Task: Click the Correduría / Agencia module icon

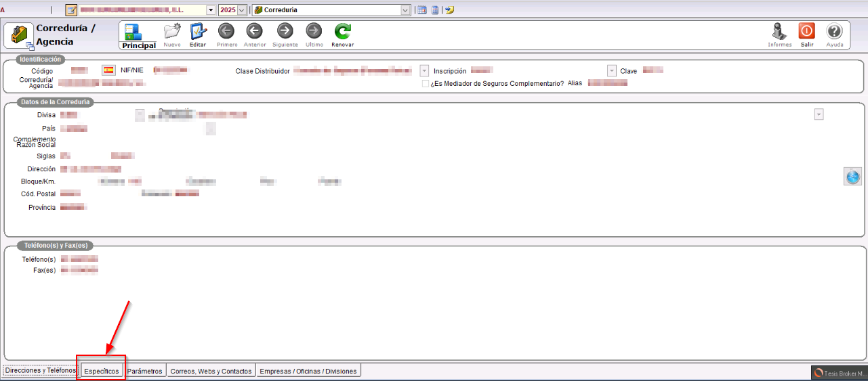Action: coord(19,37)
